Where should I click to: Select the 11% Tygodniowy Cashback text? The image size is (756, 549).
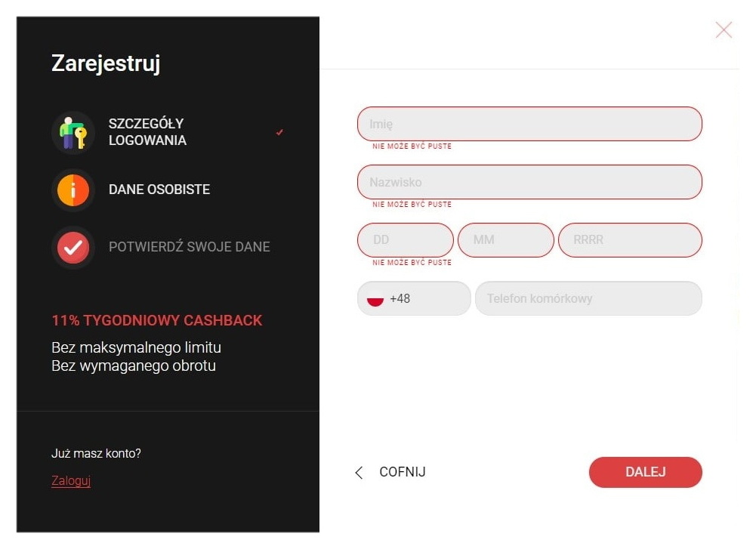coord(156,320)
